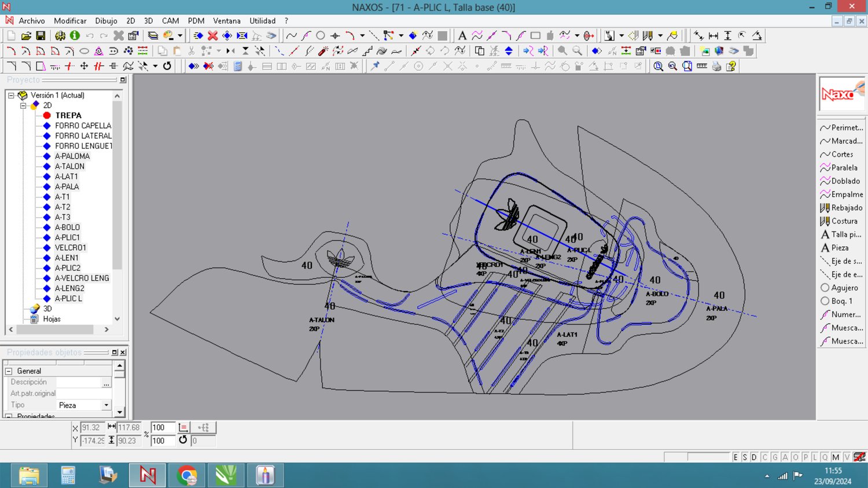Toggle the Q status bar indicator
This screenshot has width=868, height=488.
tap(825, 457)
